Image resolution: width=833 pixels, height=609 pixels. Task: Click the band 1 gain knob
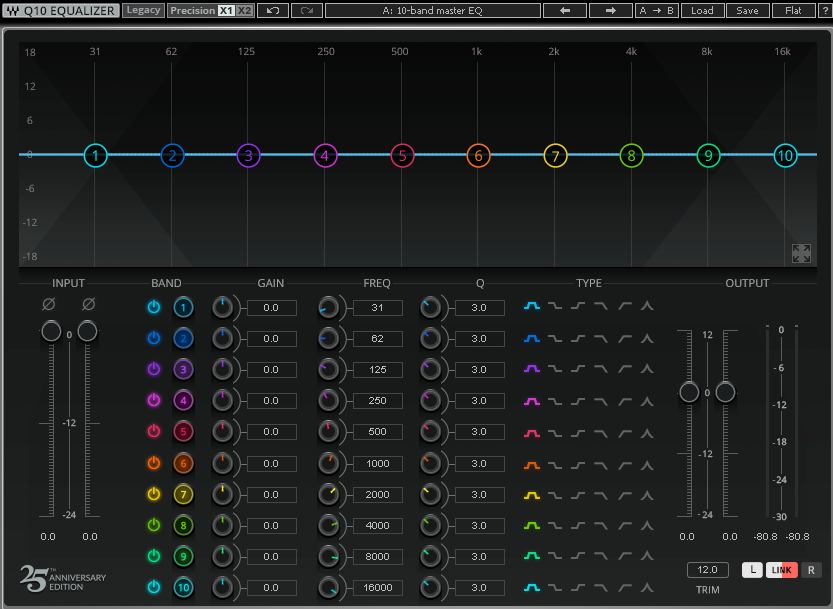coord(223,308)
